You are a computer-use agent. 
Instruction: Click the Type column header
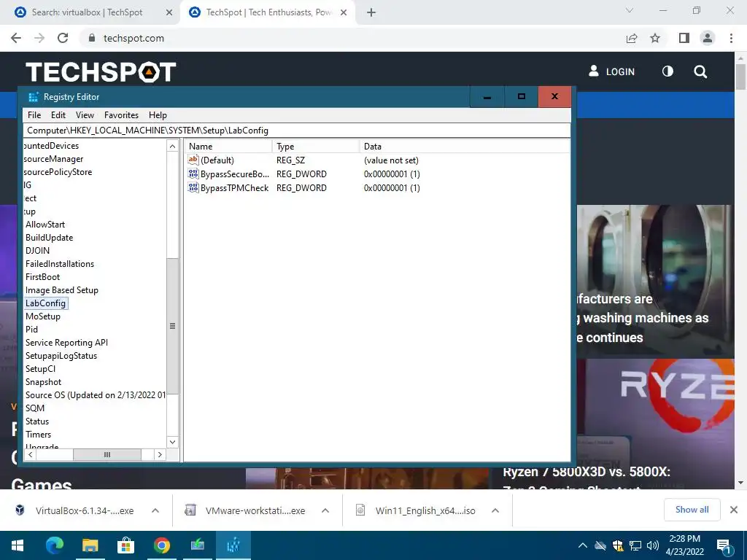316,146
